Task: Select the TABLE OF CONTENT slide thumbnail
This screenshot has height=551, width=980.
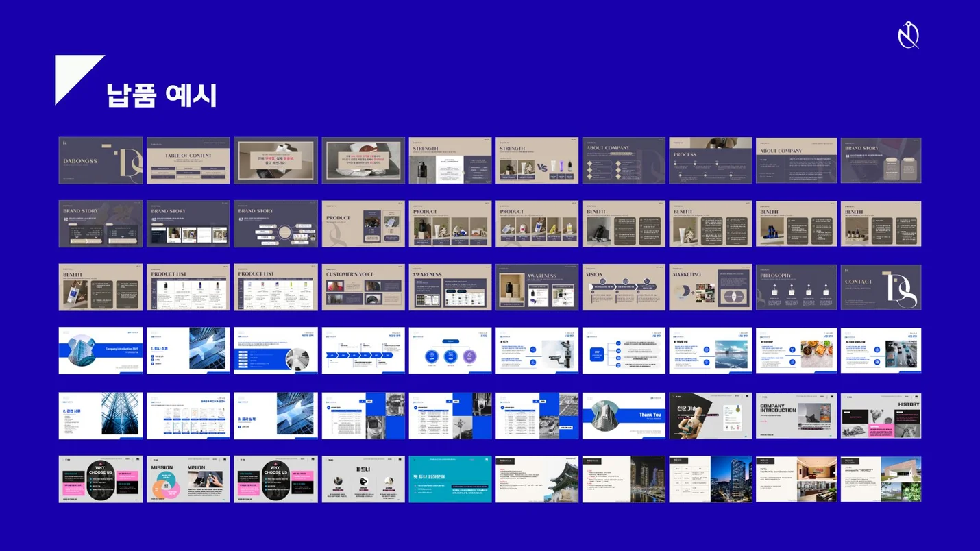Action: pos(188,161)
